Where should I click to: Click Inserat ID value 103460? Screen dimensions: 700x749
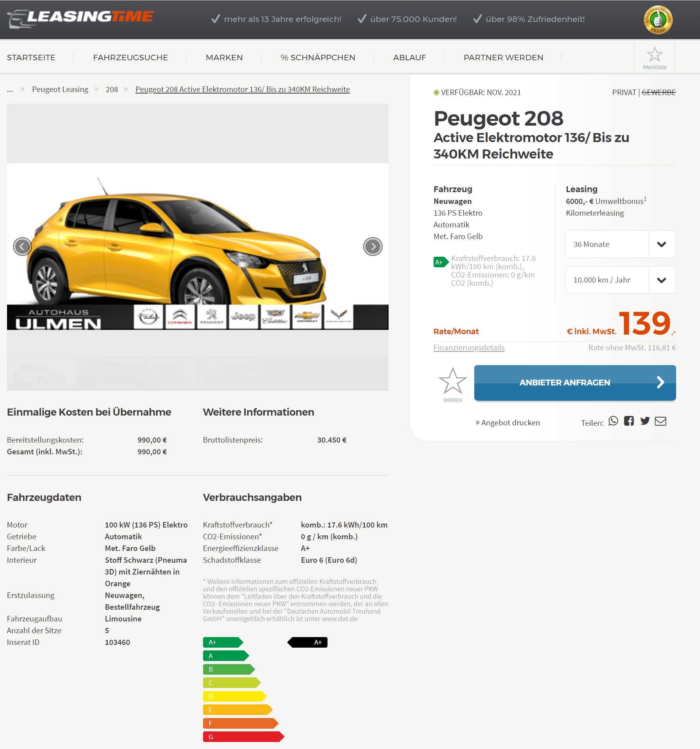click(117, 642)
